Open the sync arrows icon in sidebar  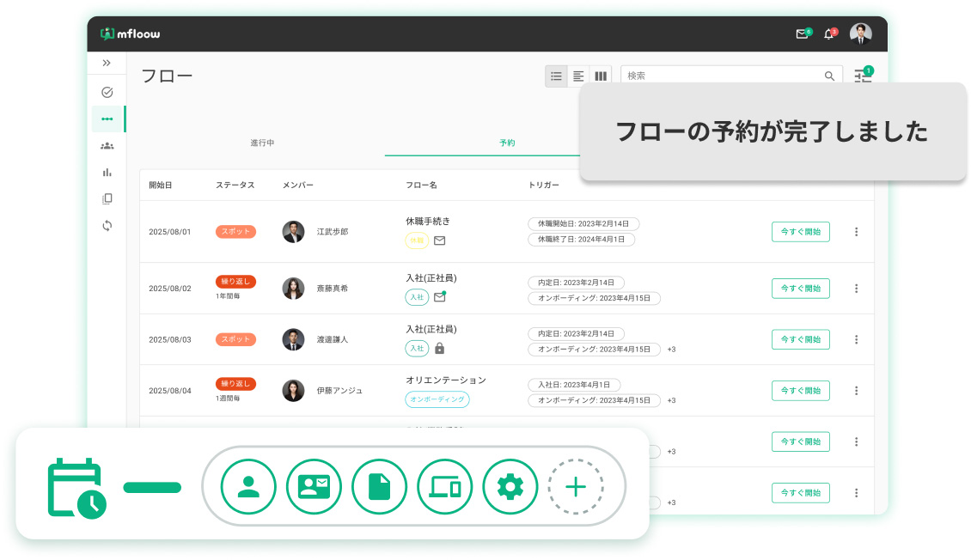[107, 226]
